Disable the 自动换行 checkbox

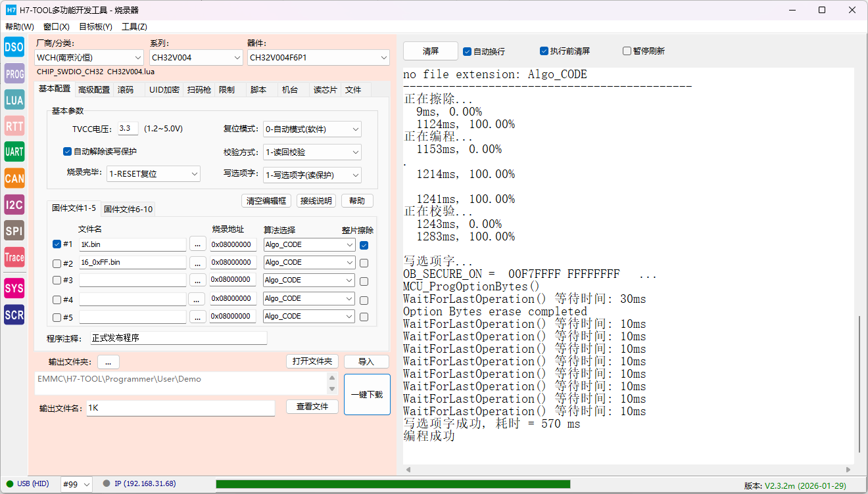(x=468, y=51)
